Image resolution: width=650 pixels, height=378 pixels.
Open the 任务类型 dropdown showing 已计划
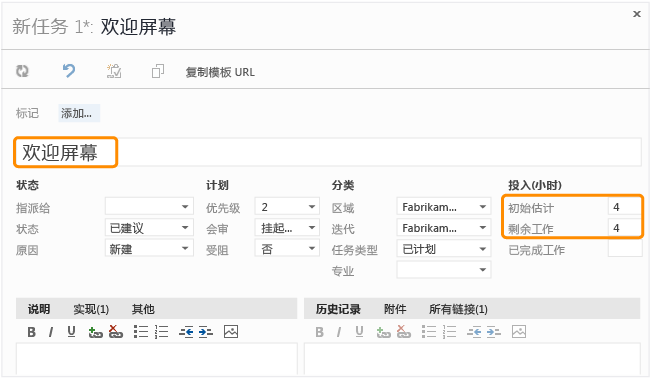[x=444, y=249]
